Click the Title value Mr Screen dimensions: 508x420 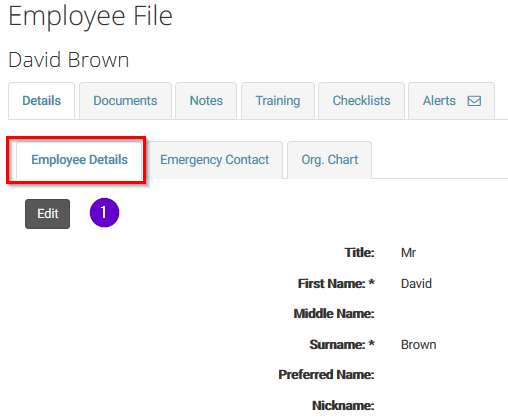[x=408, y=253]
